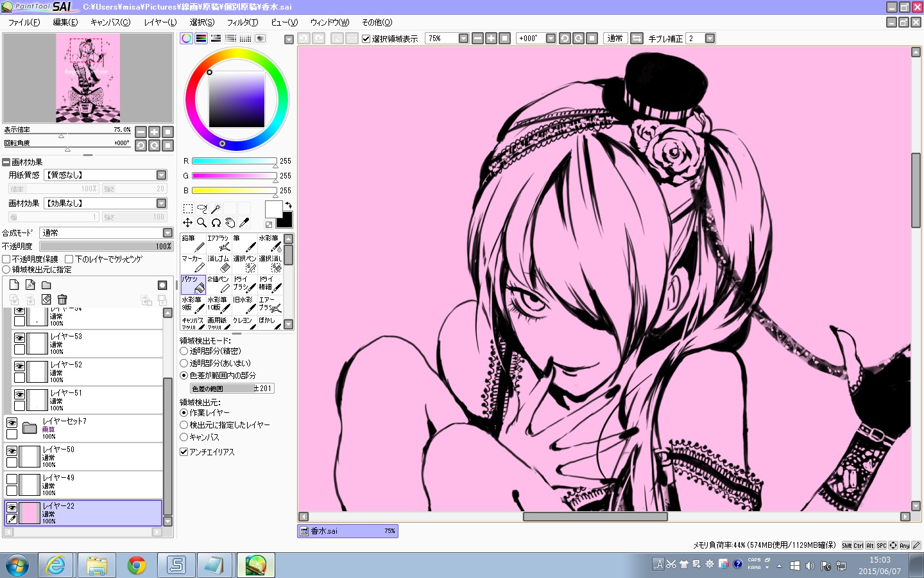Clear the layer with the eraser icon
Screen dimensions: 924x578
[46, 299]
